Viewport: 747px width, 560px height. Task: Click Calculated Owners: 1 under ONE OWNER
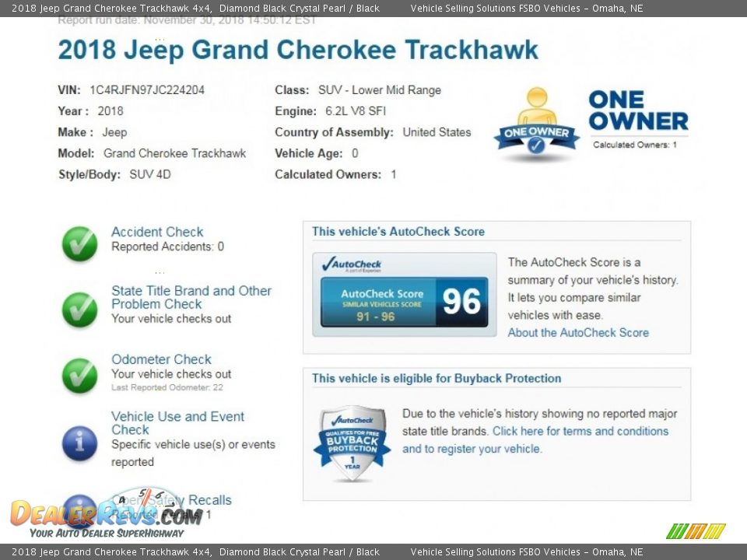[x=635, y=145]
